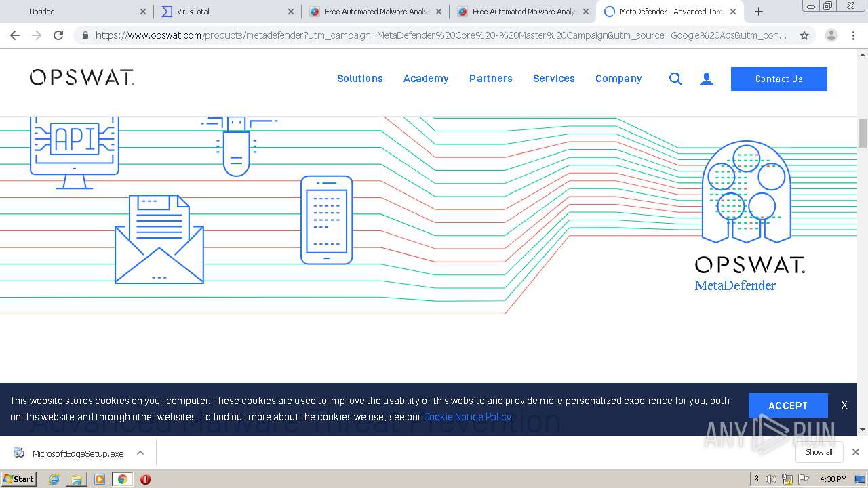The height and width of the screenshot is (488, 868).
Task: Close the MetaDefender tab
Action: pos(733,12)
